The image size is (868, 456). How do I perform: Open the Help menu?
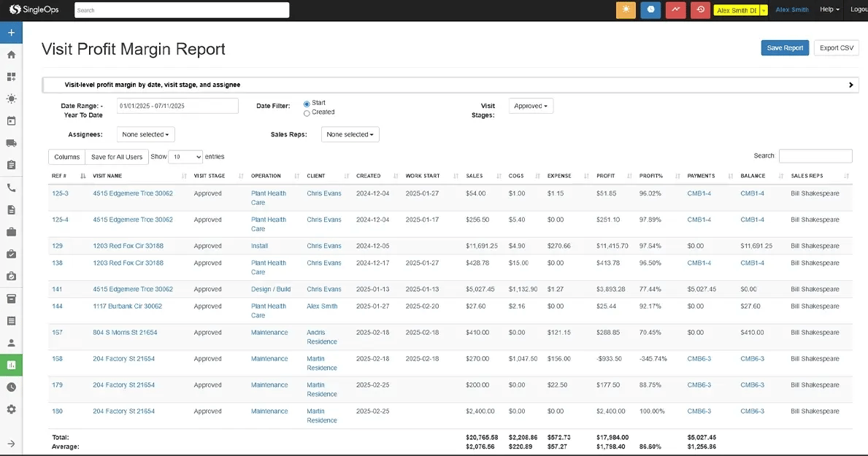point(829,9)
